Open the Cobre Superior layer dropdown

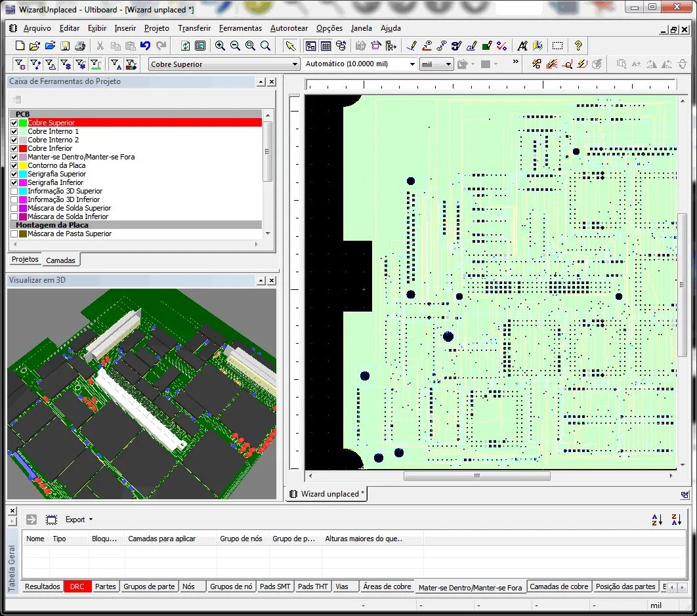(x=295, y=64)
